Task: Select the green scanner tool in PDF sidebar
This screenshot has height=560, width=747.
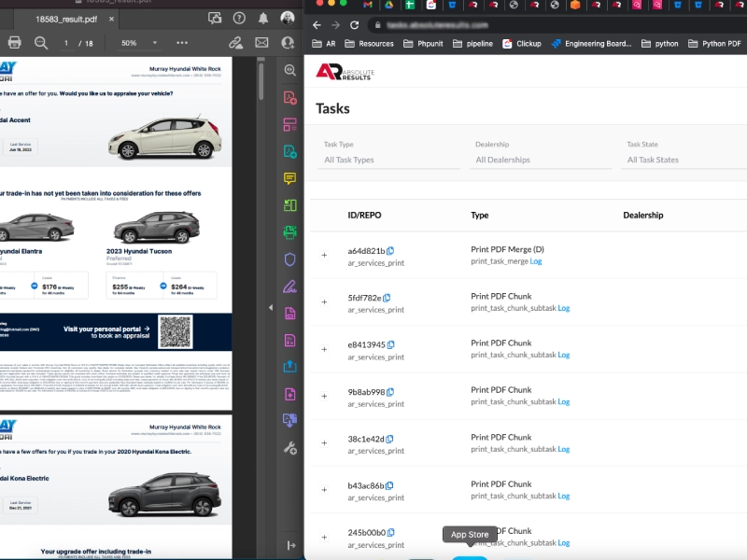Action: 289,232
